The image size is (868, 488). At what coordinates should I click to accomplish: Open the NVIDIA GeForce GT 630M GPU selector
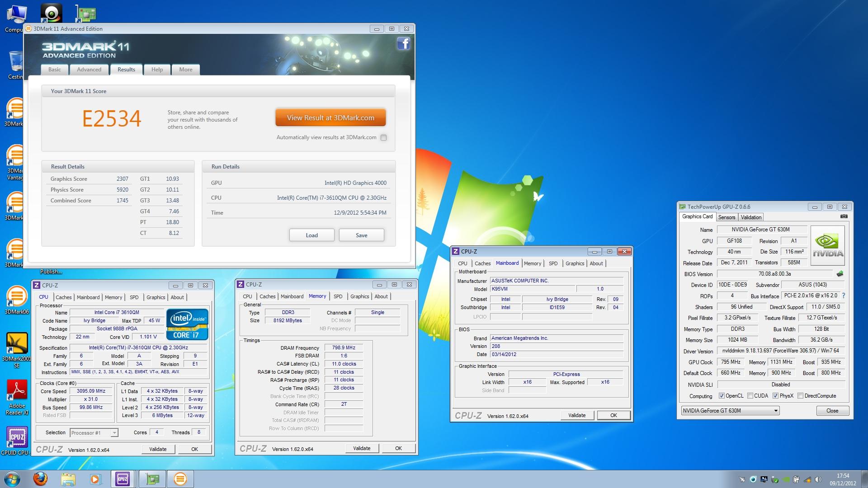pos(730,411)
